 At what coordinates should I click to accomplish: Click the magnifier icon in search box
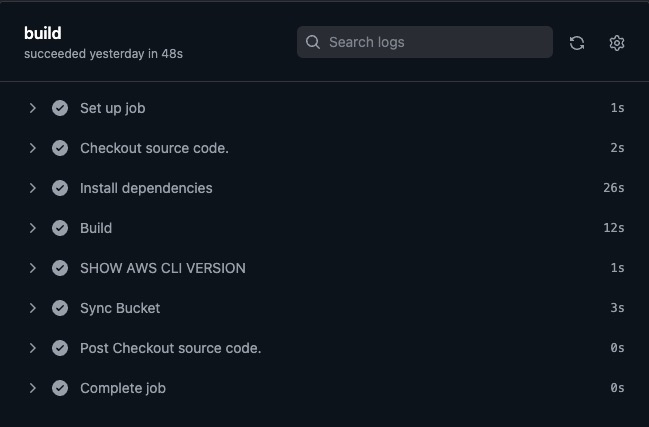tap(313, 42)
